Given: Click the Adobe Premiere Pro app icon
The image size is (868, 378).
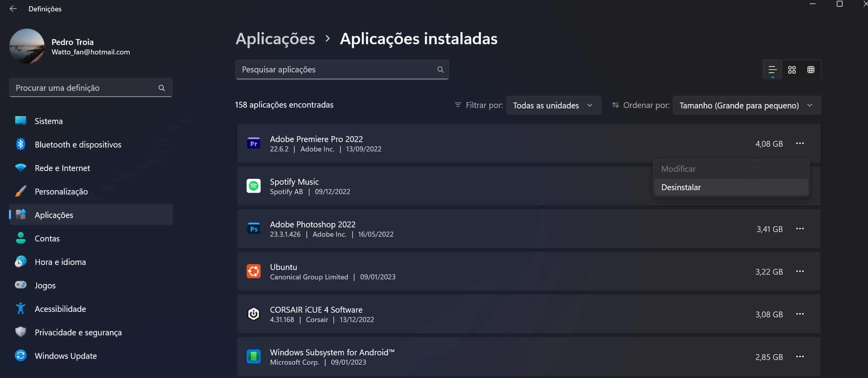Looking at the screenshot, I should 254,144.
